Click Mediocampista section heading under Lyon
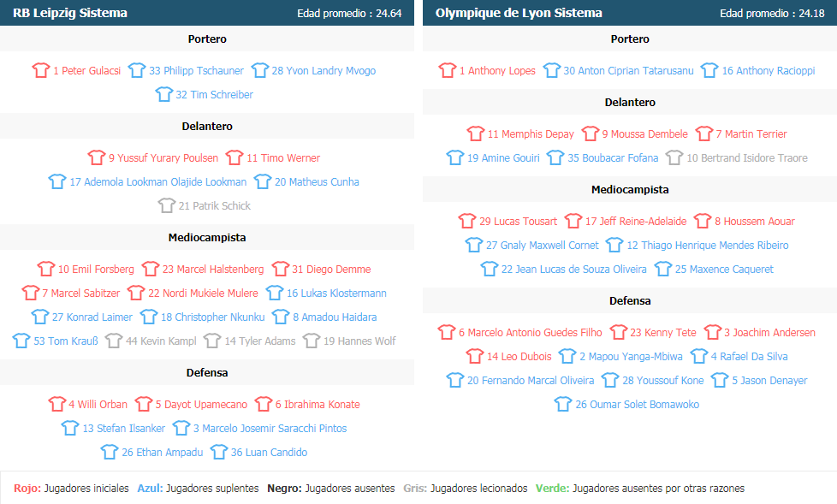The image size is (837, 504). 630,190
